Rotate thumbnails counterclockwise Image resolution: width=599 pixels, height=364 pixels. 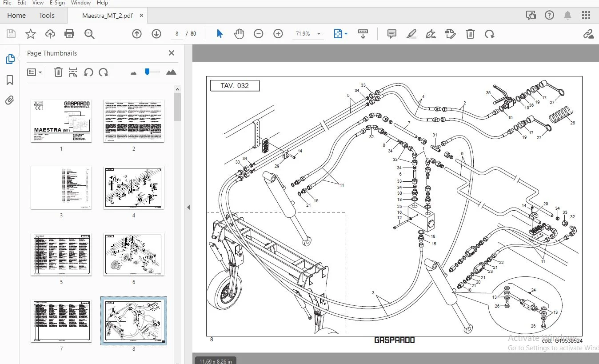click(88, 72)
